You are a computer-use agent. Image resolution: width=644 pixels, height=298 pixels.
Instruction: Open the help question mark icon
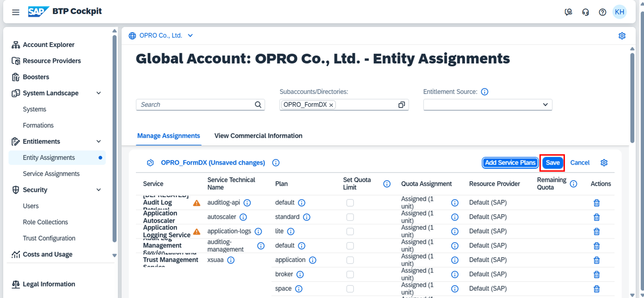click(x=602, y=12)
